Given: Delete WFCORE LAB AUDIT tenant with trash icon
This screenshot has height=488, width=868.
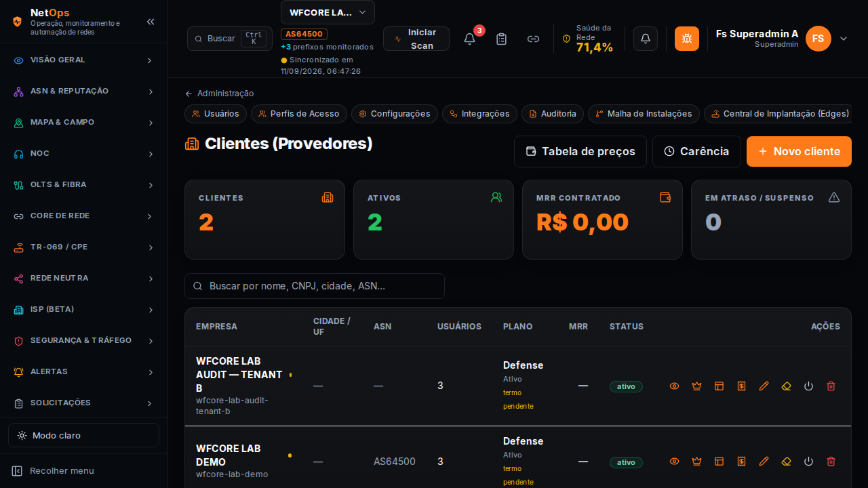Looking at the screenshot, I should pyautogui.click(x=831, y=386).
